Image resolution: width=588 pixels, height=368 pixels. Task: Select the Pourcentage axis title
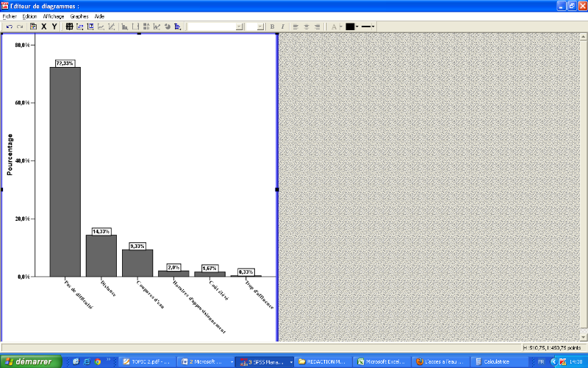[10, 155]
